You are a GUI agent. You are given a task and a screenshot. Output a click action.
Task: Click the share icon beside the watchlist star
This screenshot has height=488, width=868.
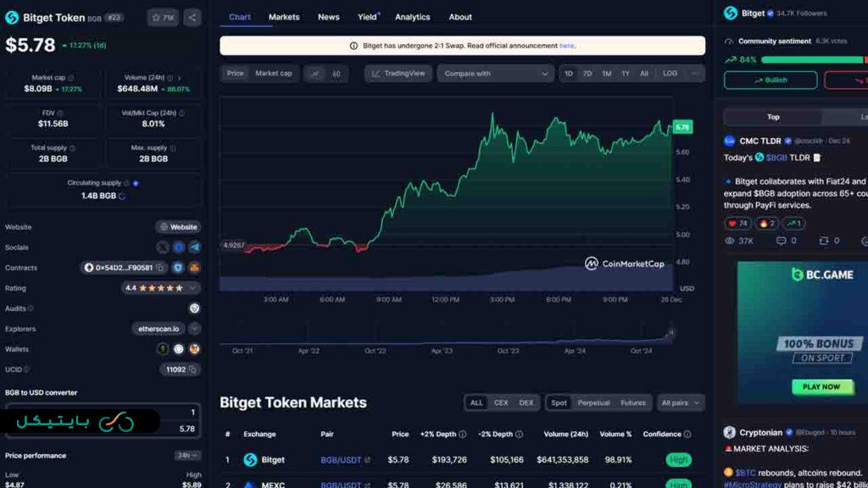pyautogui.click(x=192, y=17)
